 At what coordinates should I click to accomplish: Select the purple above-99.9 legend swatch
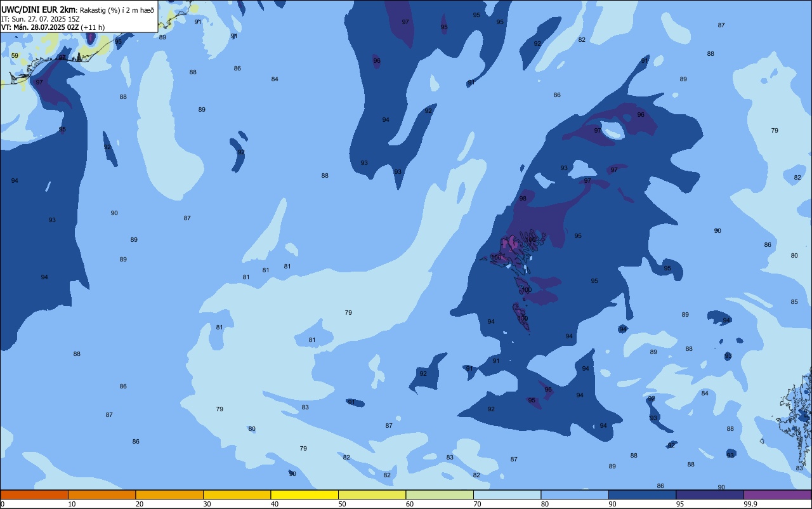[x=777, y=494]
